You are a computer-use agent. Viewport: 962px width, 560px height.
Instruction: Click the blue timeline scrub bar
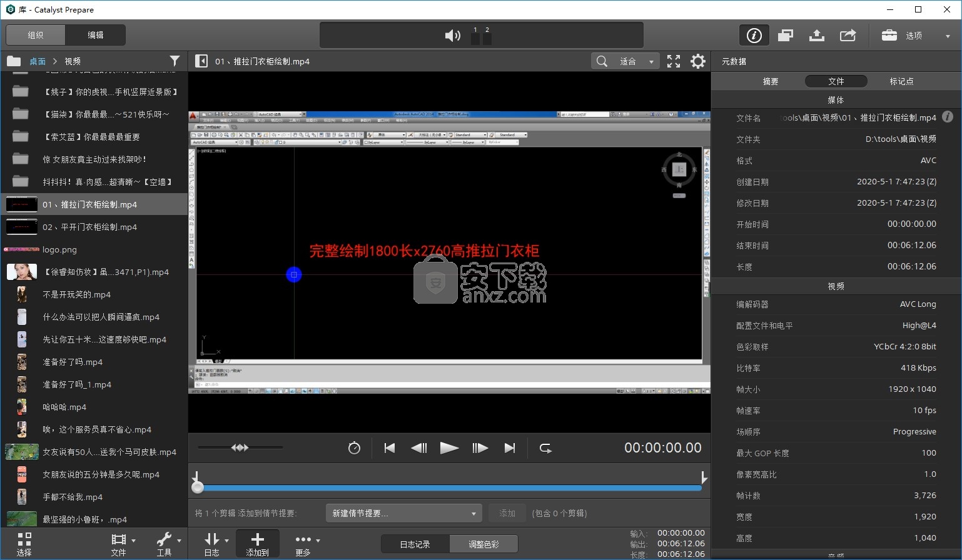(450, 487)
